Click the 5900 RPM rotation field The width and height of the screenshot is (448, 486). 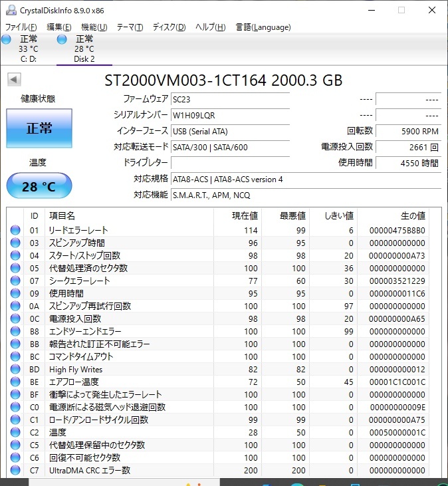tap(408, 132)
